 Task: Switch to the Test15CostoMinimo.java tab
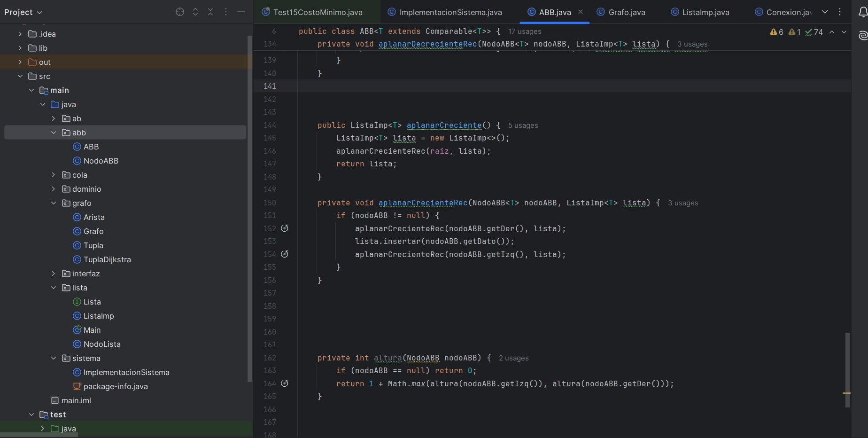312,12
